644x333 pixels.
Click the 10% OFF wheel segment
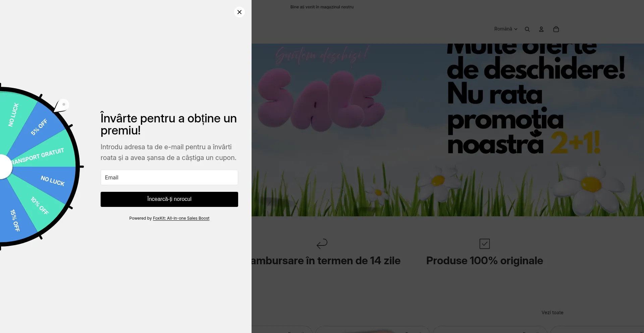pos(40,206)
